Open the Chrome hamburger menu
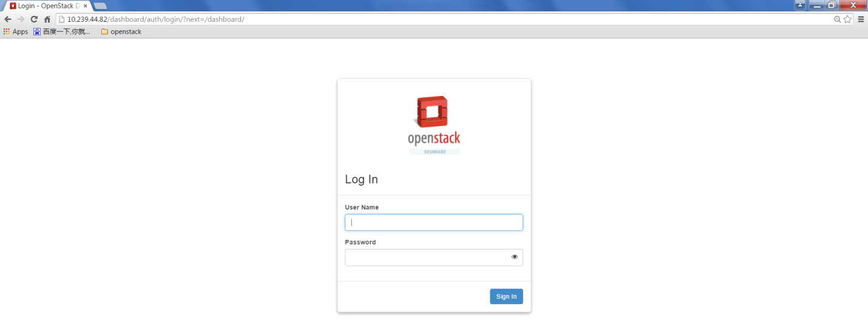This screenshot has width=868, height=334. [861, 19]
